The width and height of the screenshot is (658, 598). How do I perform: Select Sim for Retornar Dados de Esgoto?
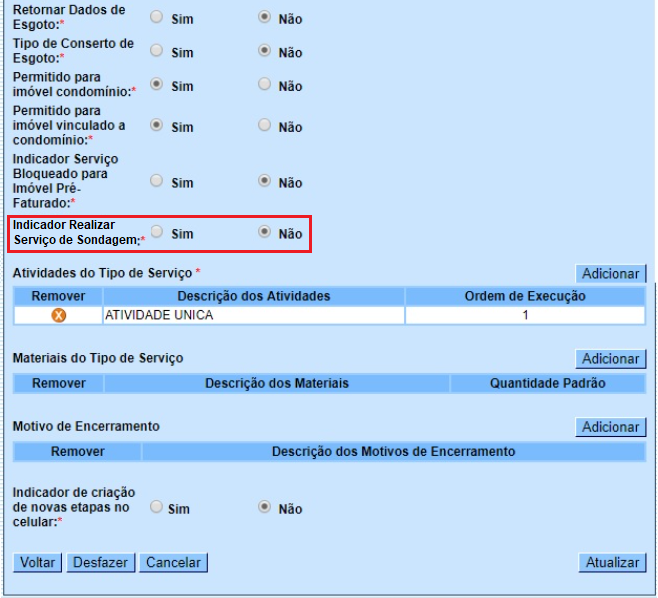click(157, 17)
